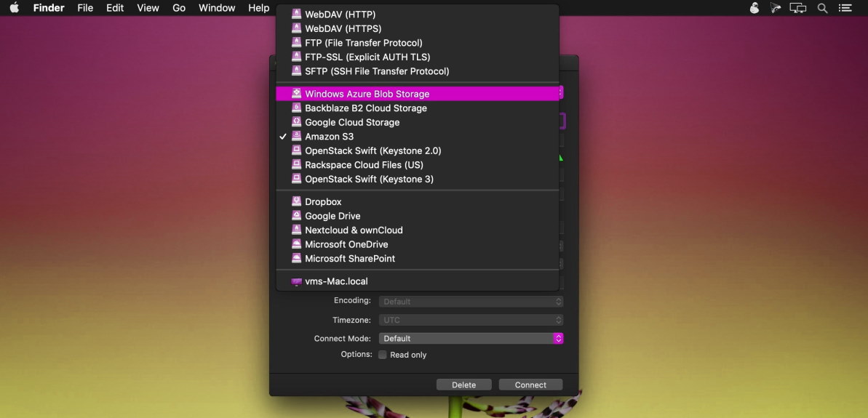Click the Connect button
Screen dimensions: 868x418
click(x=531, y=385)
